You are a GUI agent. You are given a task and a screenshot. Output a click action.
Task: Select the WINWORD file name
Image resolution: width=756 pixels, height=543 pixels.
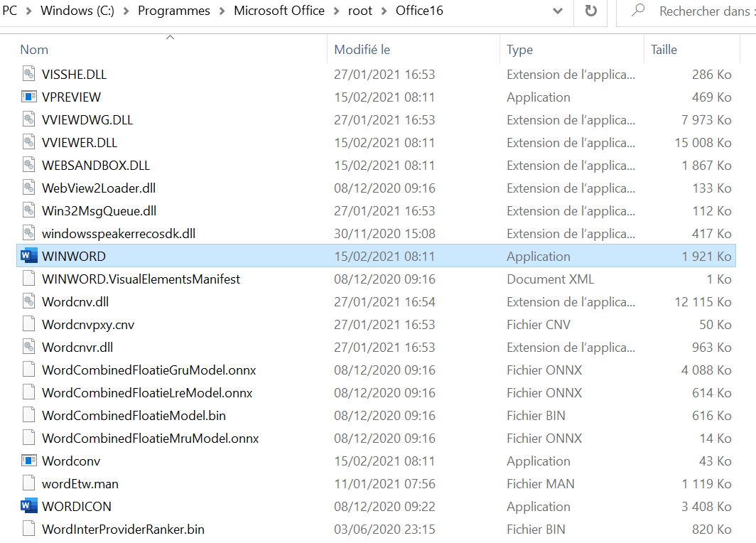point(74,256)
